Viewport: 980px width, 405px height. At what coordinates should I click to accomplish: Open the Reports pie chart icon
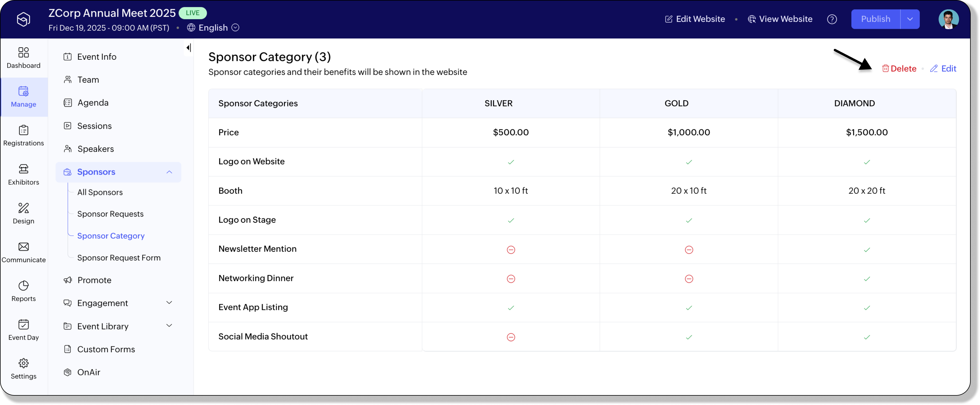coord(23,286)
